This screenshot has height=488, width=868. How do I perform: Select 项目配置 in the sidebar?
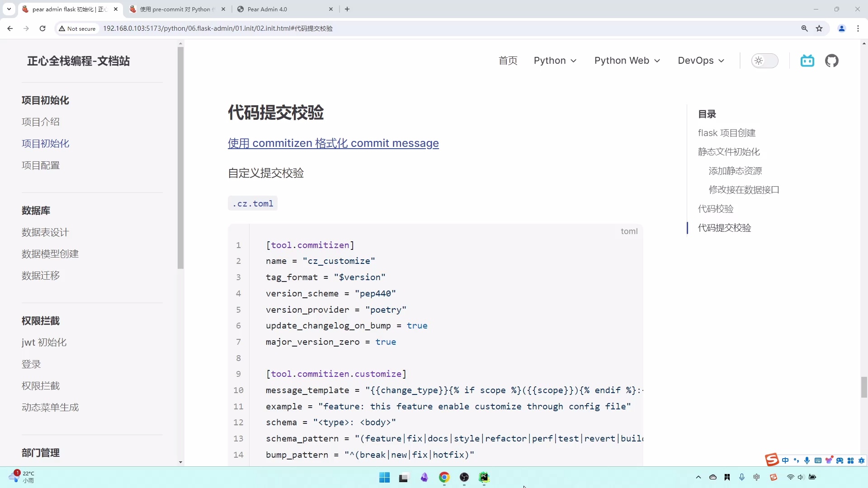(41, 165)
